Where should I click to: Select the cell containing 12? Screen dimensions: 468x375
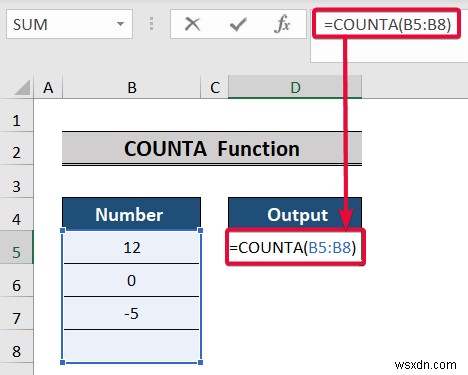(x=131, y=247)
